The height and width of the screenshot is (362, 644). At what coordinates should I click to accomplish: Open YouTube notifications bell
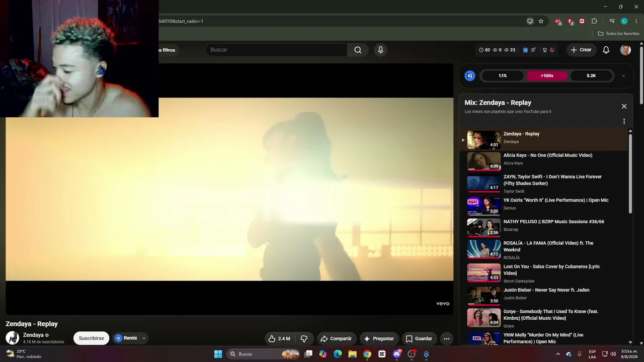pyautogui.click(x=606, y=50)
